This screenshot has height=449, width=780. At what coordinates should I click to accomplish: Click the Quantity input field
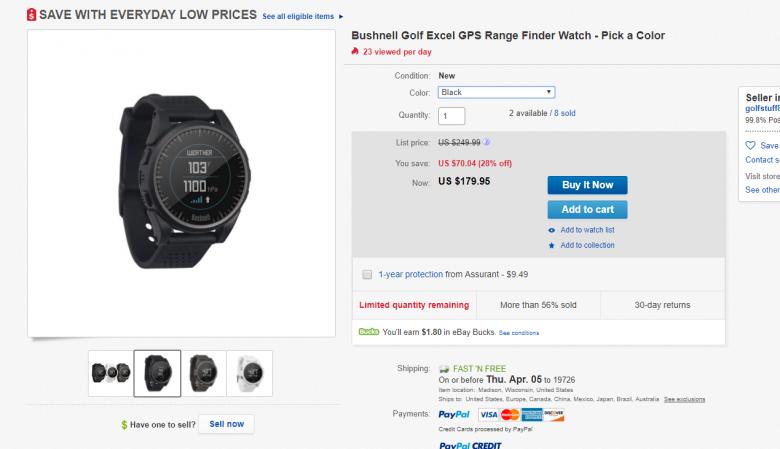coord(452,116)
